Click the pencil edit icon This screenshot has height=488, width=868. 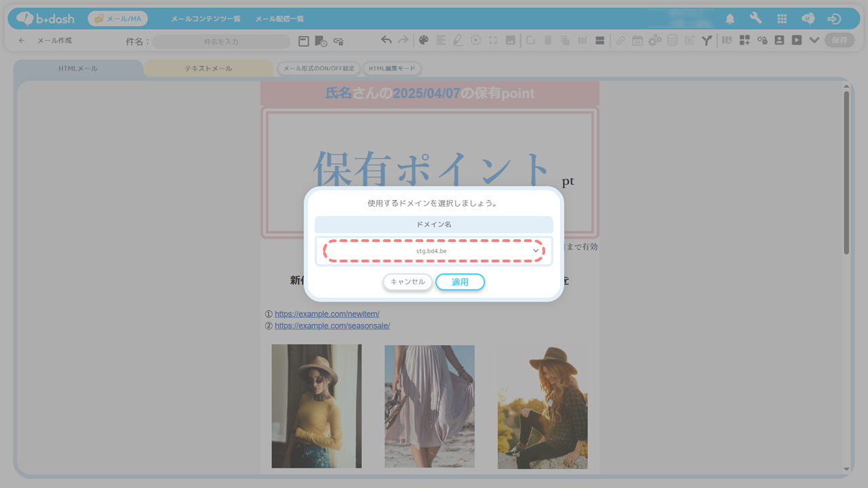(x=458, y=41)
